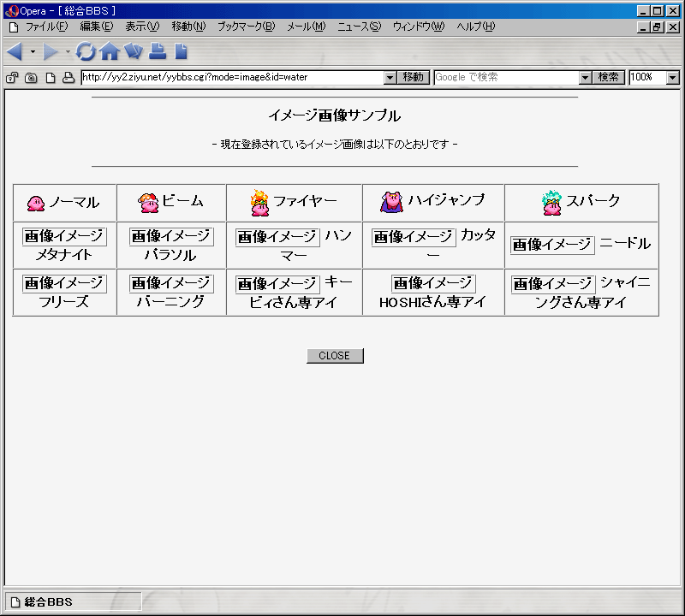Click the 画像イメージ placeholder for カッター
Viewport: 685px width, 616px height.
click(x=414, y=237)
